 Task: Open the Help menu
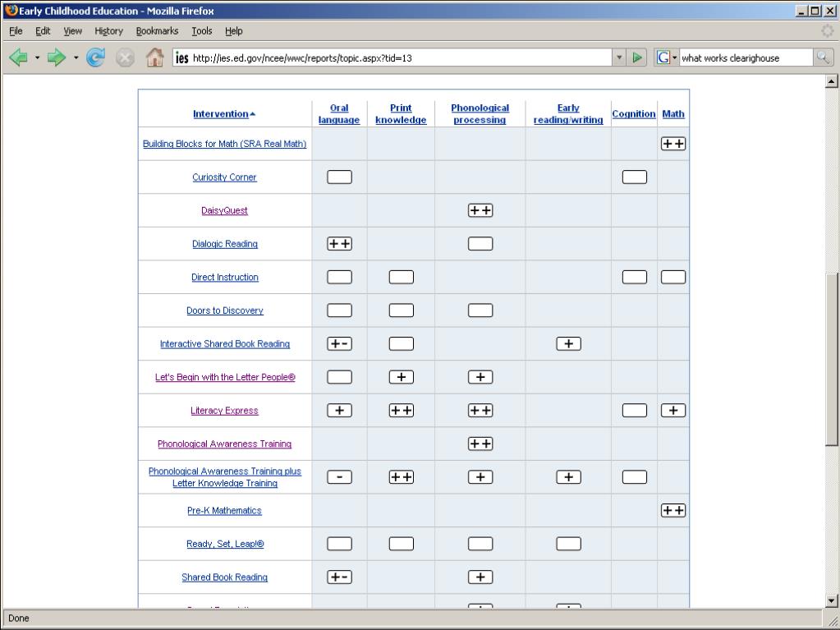[x=233, y=31]
